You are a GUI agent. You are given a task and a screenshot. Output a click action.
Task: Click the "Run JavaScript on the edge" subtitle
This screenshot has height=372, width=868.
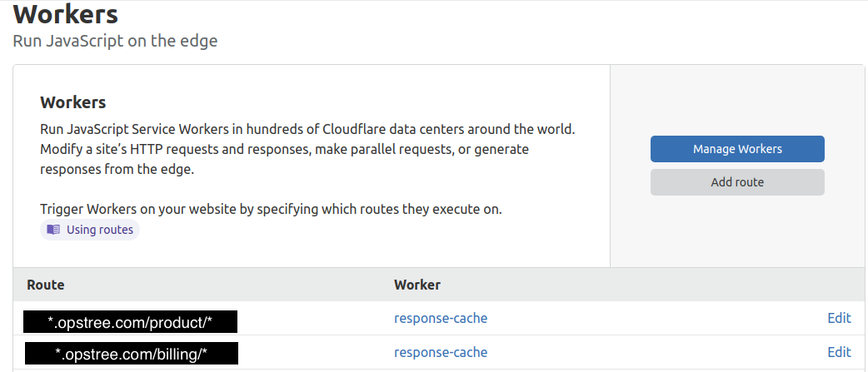115,40
